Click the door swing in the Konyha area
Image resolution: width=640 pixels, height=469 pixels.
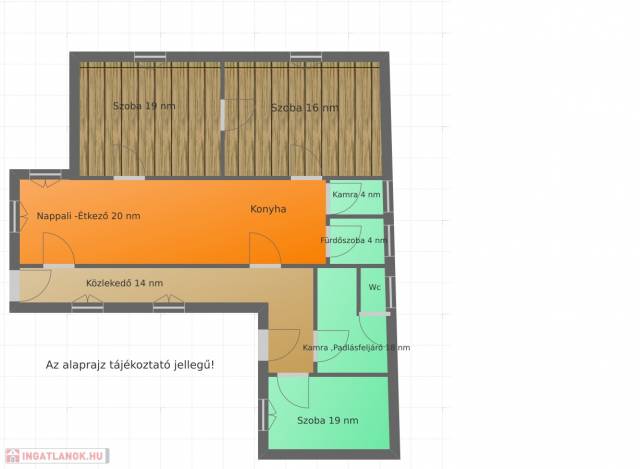(x=264, y=249)
